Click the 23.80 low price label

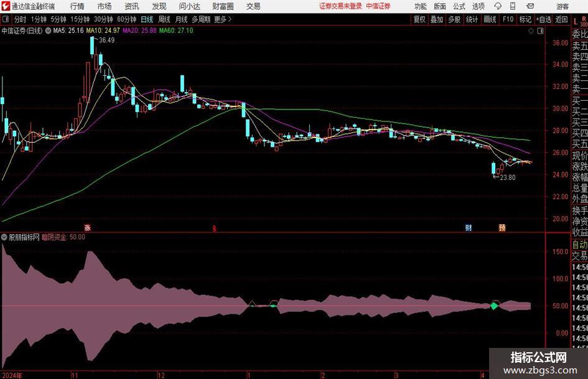(508, 177)
